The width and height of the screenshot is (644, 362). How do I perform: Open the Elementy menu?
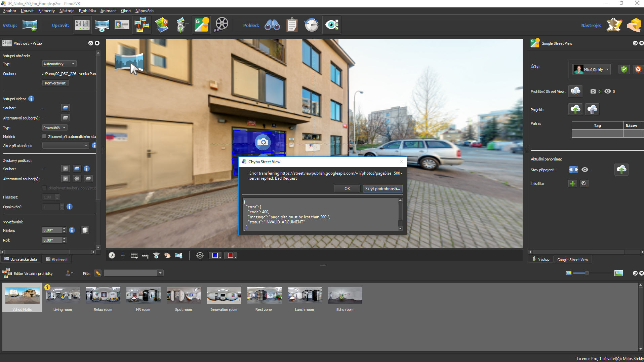46,11
